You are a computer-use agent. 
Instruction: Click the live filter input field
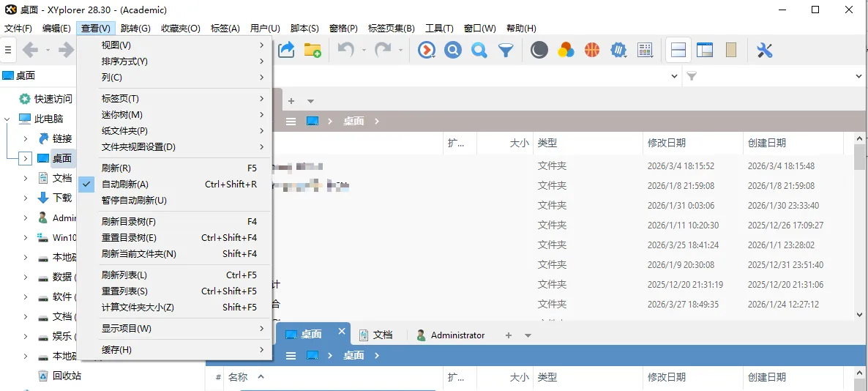point(774,76)
